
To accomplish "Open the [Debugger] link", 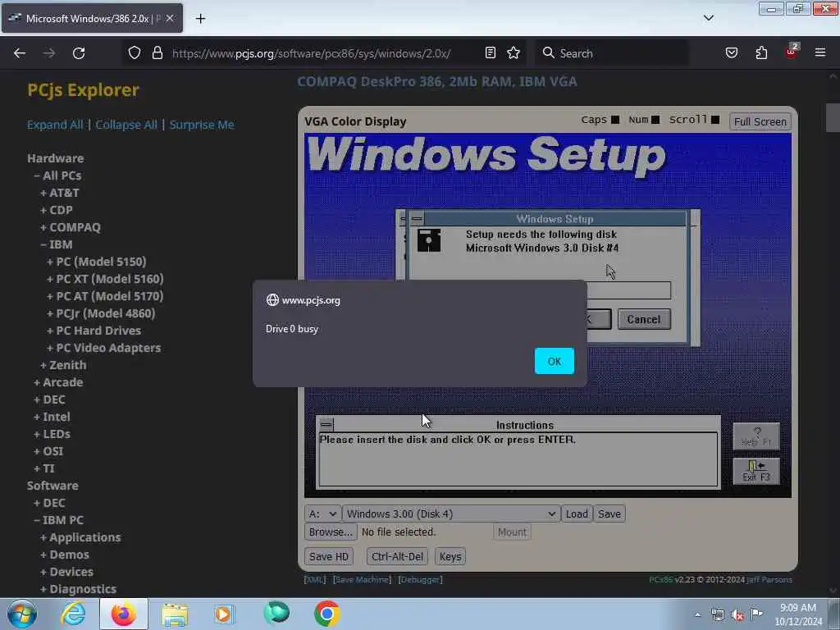I will [420, 580].
